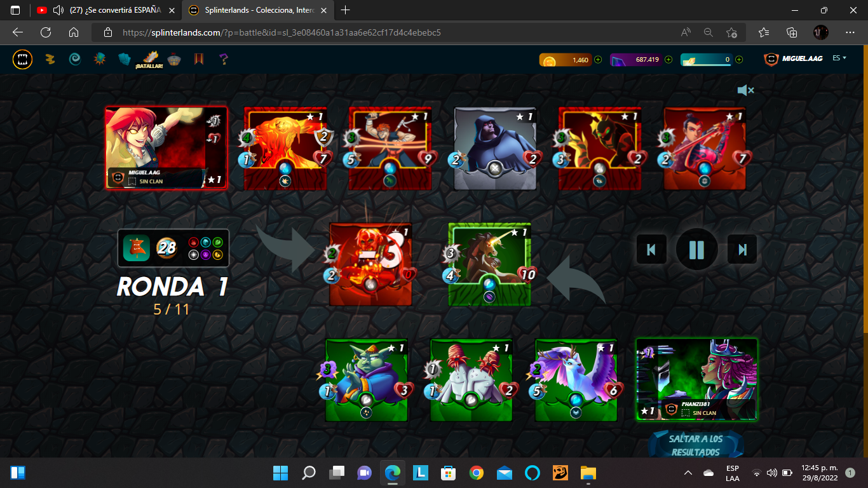Click the ruleset icon left of the mana cap
The width and height of the screenshot is (868, 488).
136,248
